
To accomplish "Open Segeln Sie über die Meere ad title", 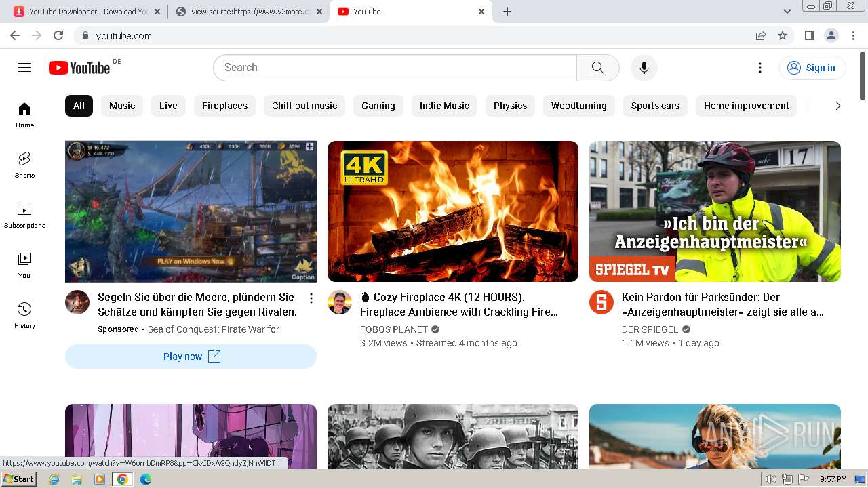I will click(197, 304).
